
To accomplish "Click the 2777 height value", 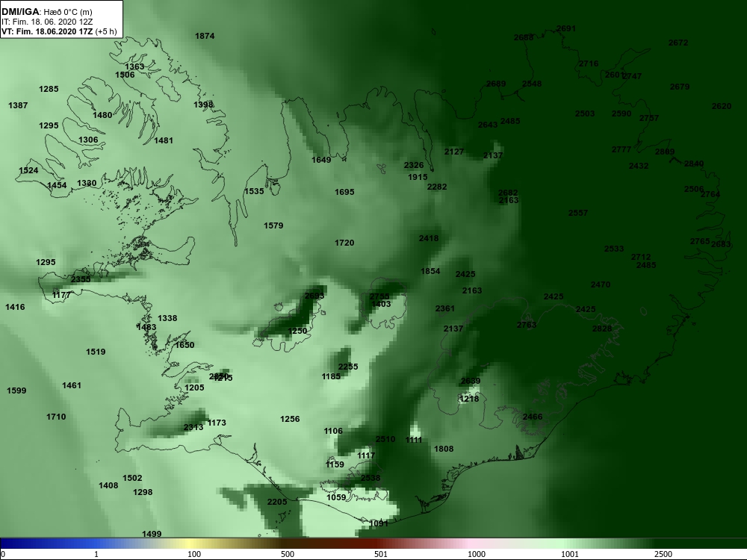I will click(x=622, y=149).
